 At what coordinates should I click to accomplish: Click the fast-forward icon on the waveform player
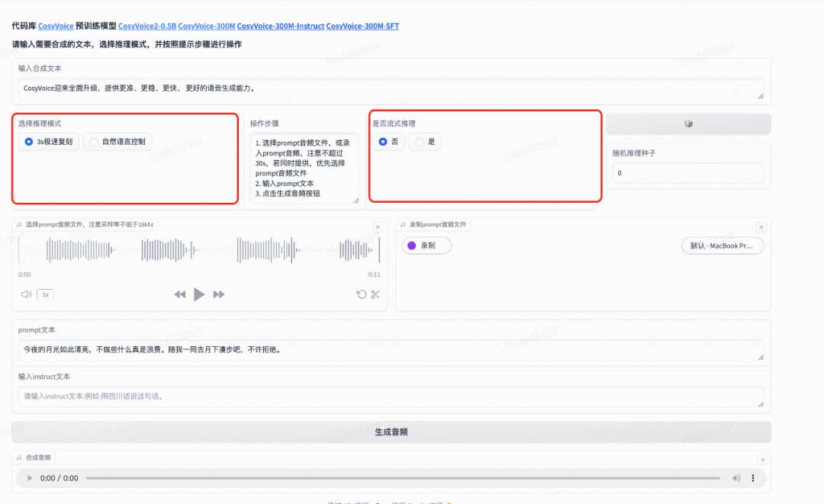point(218,294)
